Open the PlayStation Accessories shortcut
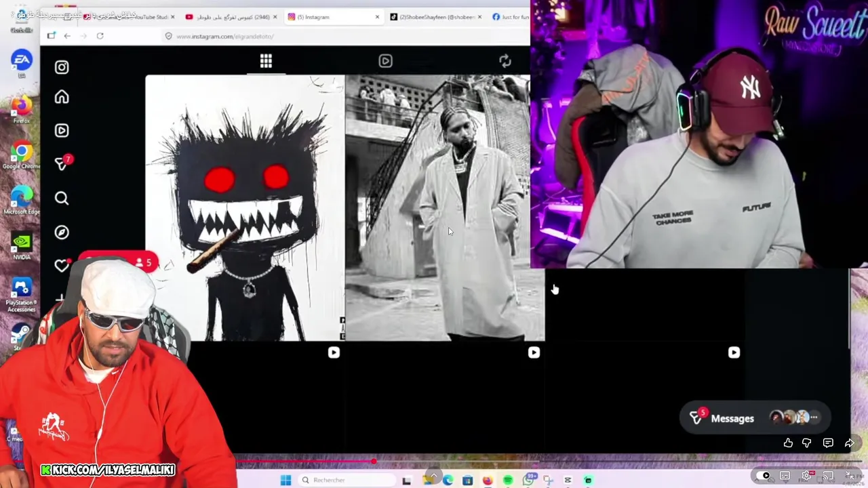The image size is (868, 488). tap(21, 296)
